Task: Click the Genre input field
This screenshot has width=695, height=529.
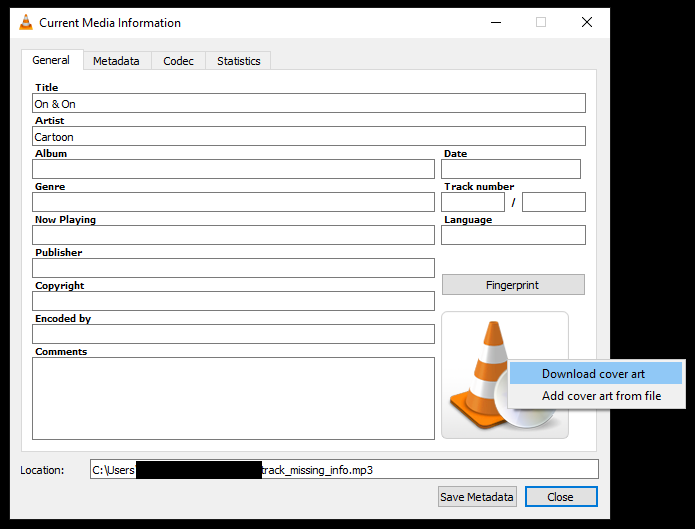Action: (233, 203)
